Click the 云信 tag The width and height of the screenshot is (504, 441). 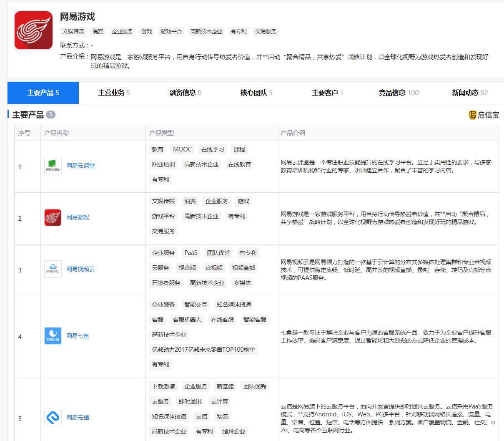click(201, 416)
